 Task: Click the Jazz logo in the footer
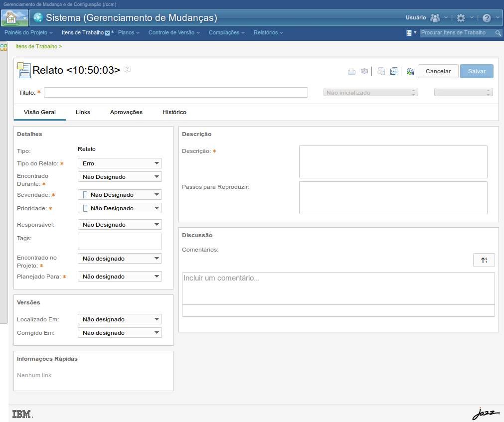pos(486,414)
